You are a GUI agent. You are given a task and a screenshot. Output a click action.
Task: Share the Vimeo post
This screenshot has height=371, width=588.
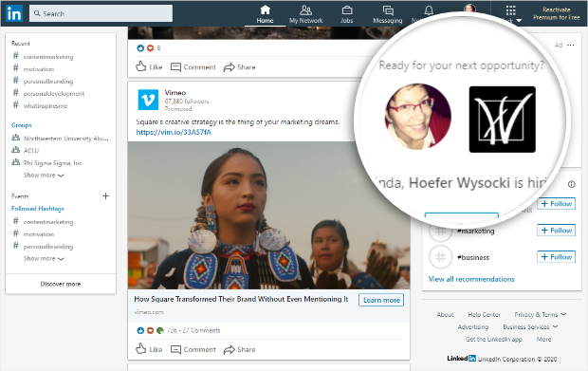(x=239, y=349)
